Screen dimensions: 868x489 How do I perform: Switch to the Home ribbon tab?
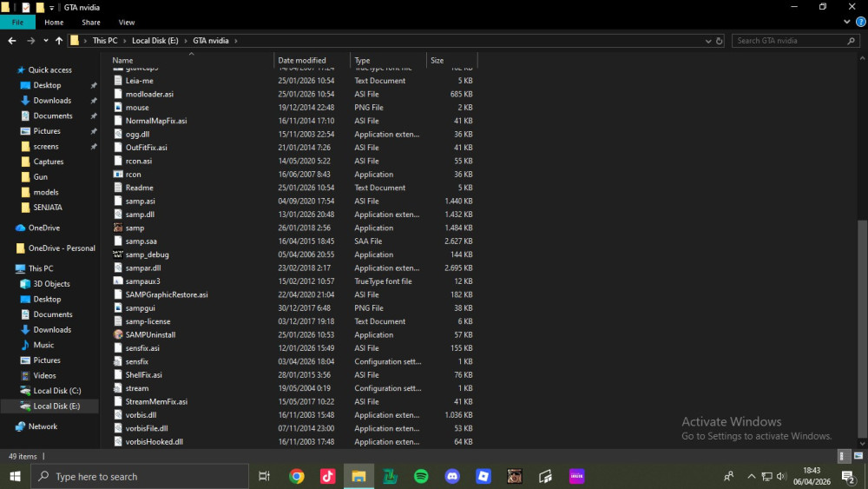pos(54,23)
